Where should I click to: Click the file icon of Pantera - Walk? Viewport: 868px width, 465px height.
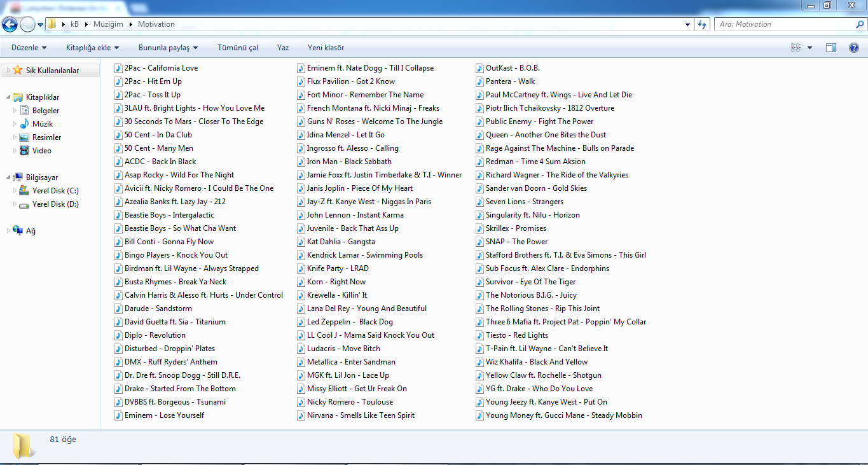[x=480, y=81]
